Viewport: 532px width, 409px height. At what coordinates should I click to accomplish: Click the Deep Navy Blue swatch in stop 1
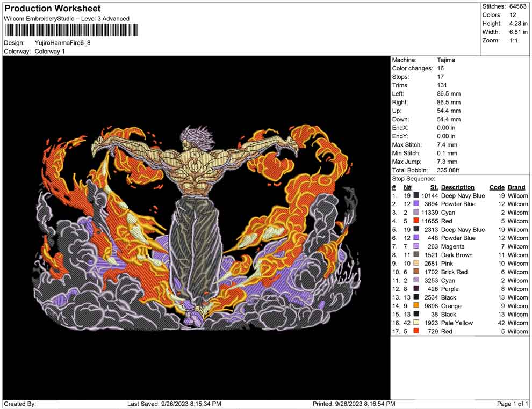[416, 196]
